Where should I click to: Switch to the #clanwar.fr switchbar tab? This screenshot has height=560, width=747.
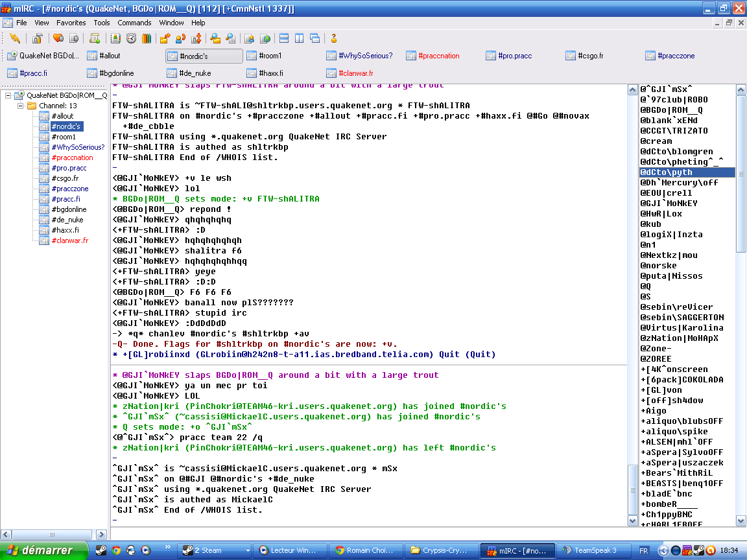pyautogui.click(x=355, y=73)
